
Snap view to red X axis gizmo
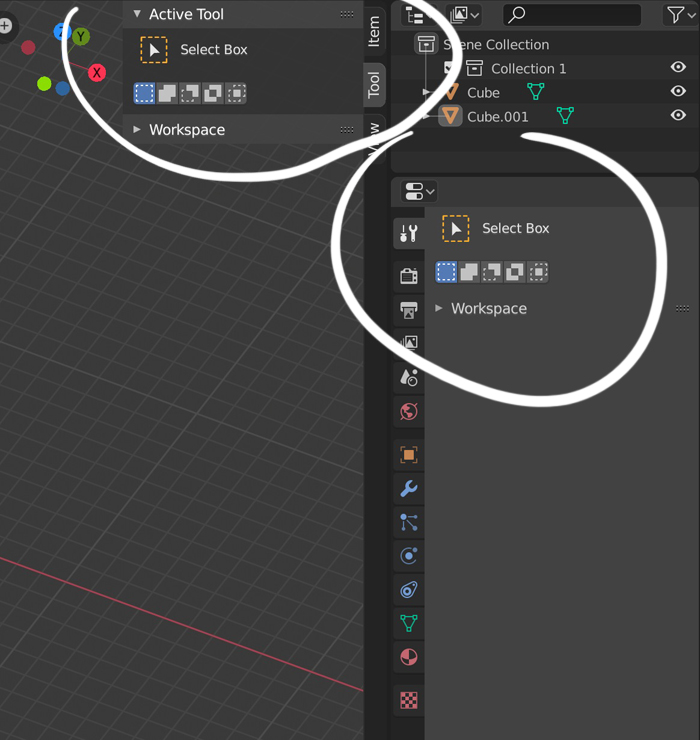pos(97,73)
